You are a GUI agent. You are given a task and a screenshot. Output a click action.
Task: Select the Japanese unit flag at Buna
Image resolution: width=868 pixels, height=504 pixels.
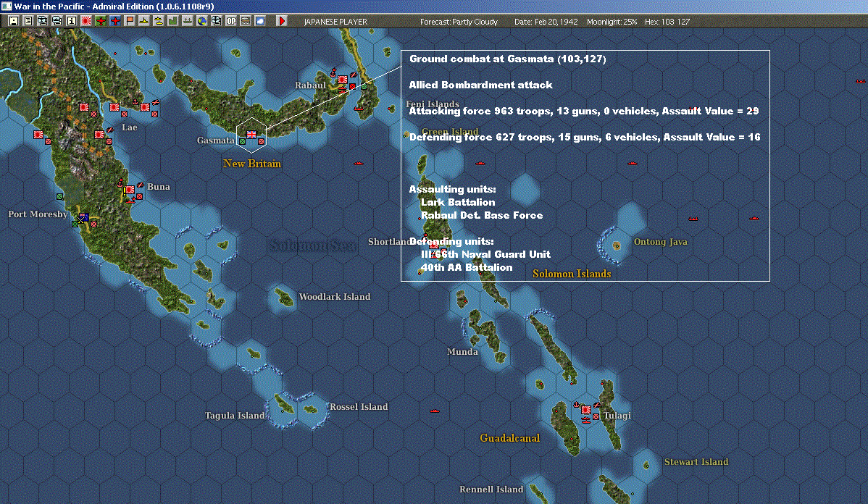point(130,190)
